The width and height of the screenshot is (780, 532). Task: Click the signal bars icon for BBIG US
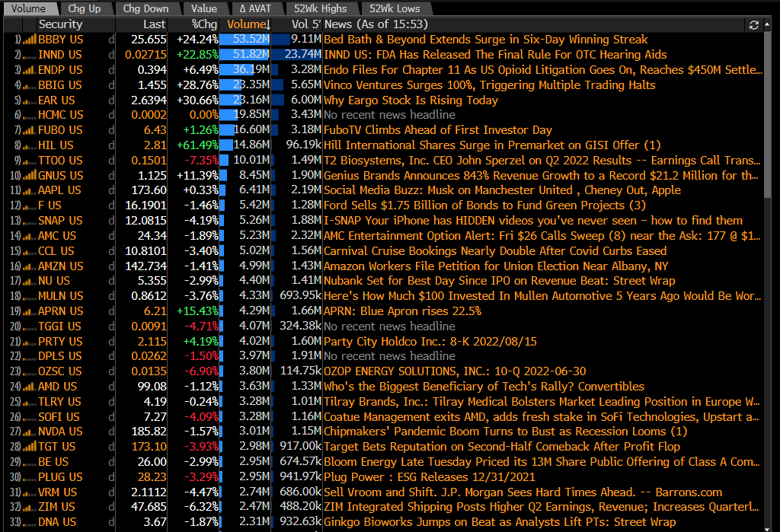30,85
